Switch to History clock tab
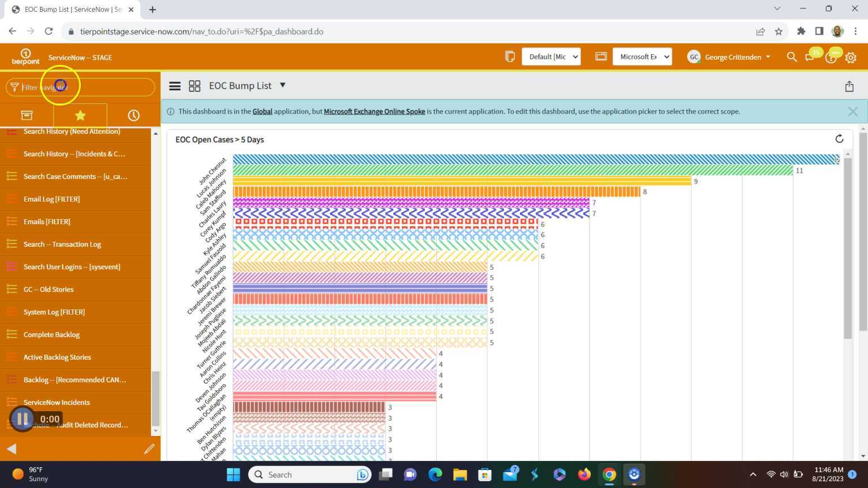 [133, 115]
